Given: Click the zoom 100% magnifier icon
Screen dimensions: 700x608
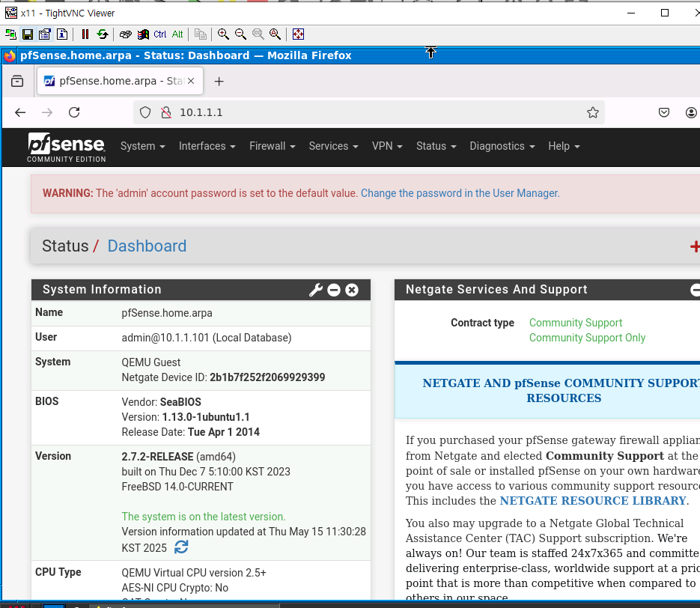Looking at the screenshot, I should tap(258, 34).
